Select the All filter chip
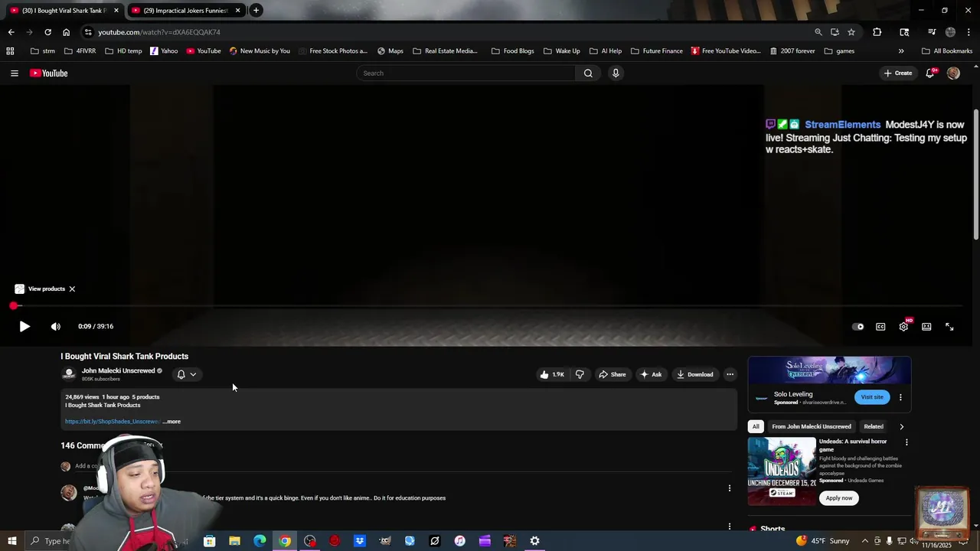Viewport: 980px width, 551px height. click(756, 426)
